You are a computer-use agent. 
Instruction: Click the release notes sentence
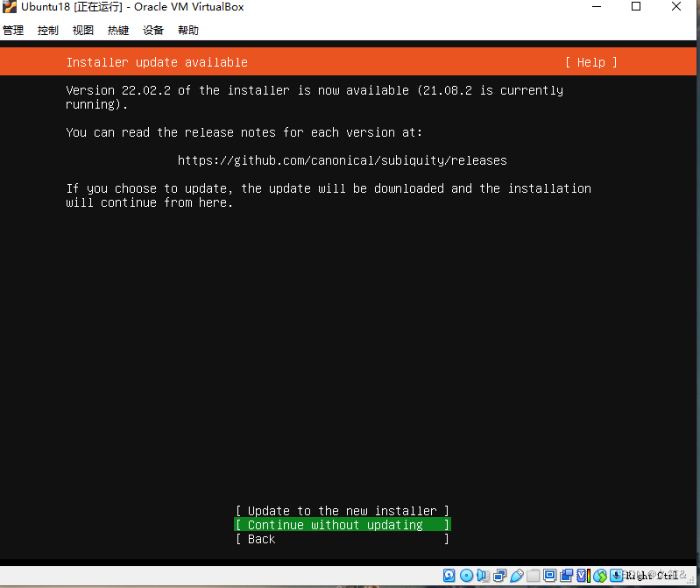point(244,132)
